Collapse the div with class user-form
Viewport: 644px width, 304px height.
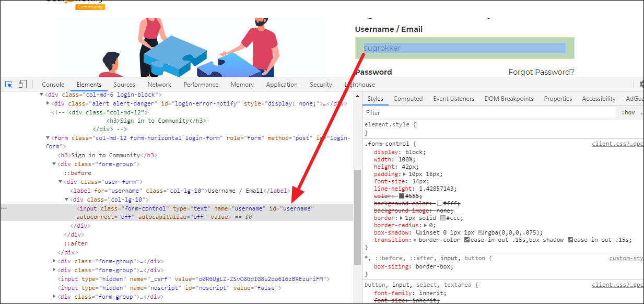pos(61,182)
